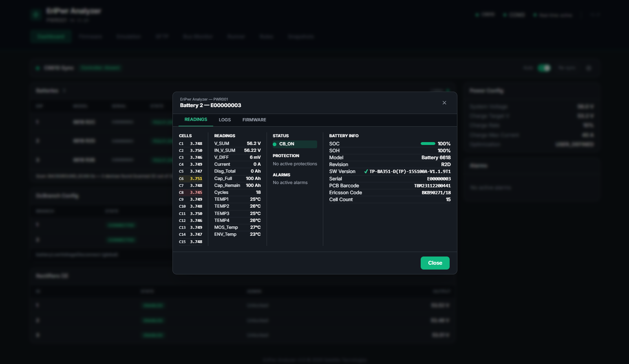Click the PCB Barcode value
This screenshot has height=364, width=629.
pos(432,186)
